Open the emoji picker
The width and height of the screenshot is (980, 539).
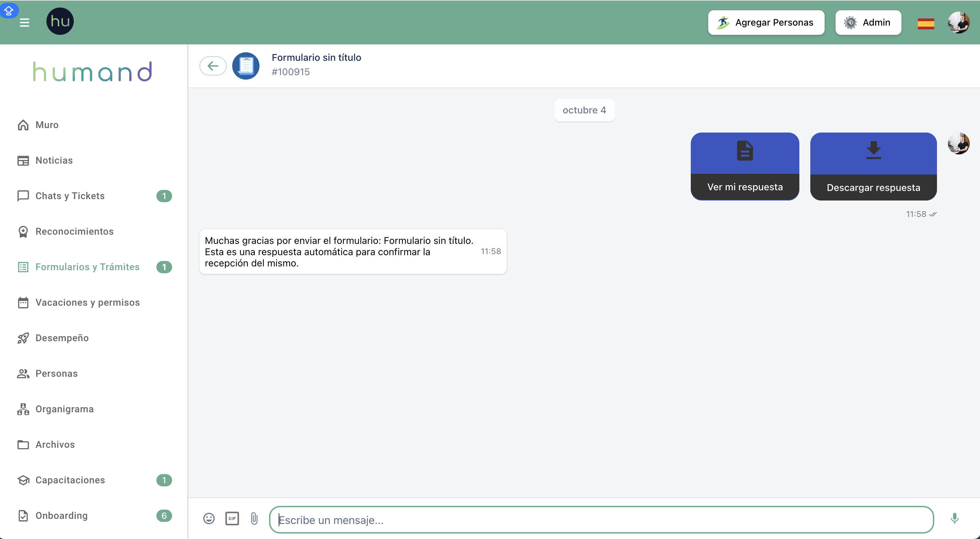[x=209, y=519]
